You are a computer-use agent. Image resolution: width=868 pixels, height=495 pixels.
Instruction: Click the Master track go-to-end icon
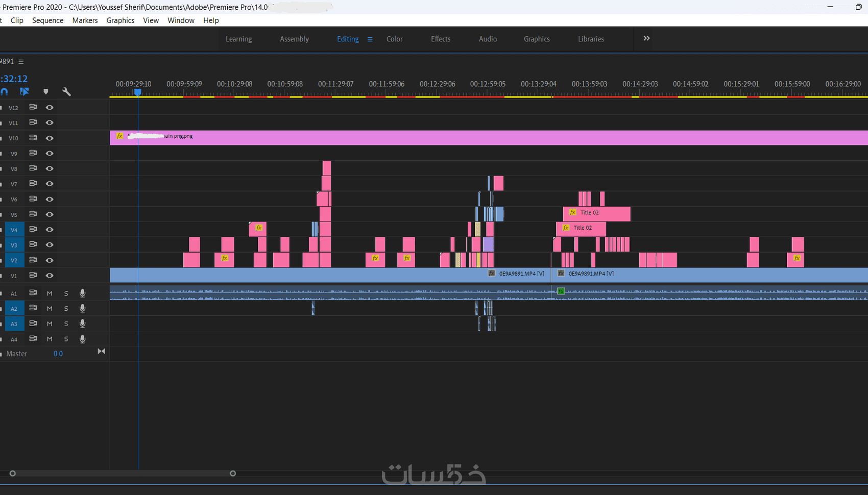102,351
